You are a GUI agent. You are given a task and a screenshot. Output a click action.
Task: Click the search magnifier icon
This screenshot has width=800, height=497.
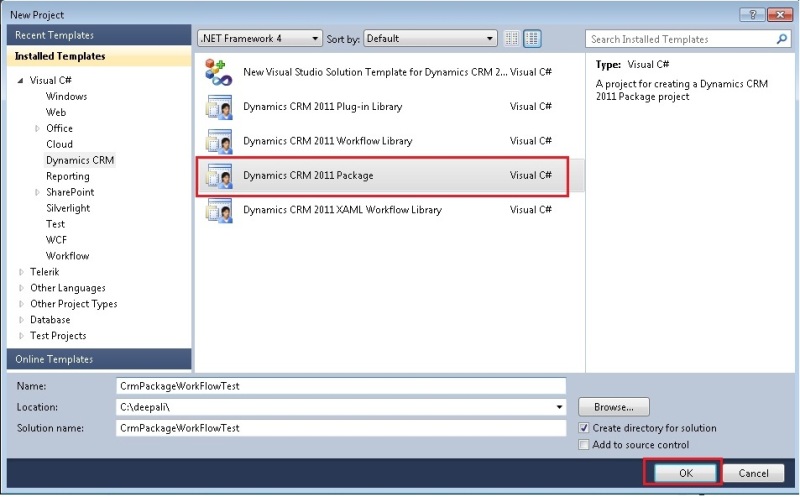point(781,39)
